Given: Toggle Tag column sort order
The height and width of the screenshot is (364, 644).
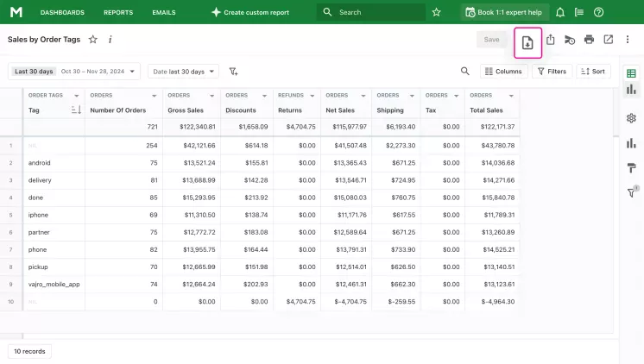Looking at the screenshot, I should pos(76,110).
